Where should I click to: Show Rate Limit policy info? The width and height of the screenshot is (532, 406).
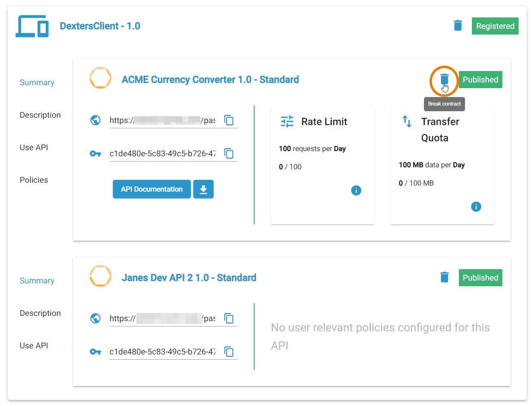click(356, 190)
